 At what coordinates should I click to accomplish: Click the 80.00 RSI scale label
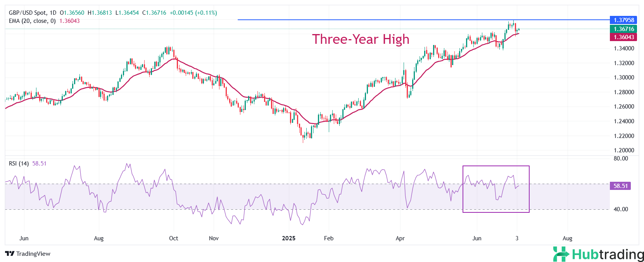click(621, 159)
